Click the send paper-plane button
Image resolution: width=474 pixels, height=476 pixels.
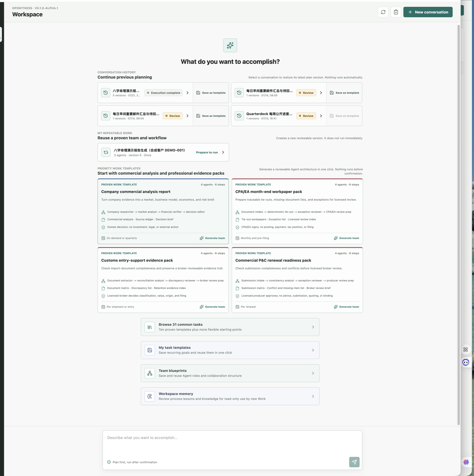(354, 462)
